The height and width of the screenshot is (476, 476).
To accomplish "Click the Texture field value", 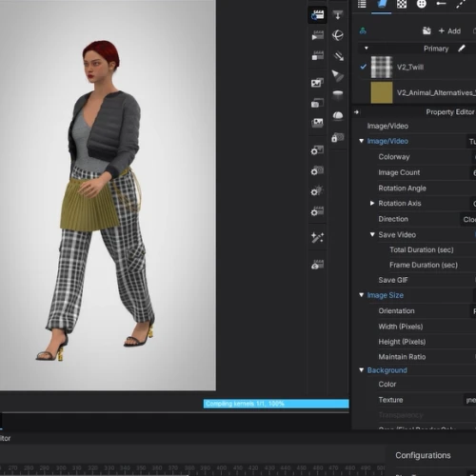I will point(470,400).
